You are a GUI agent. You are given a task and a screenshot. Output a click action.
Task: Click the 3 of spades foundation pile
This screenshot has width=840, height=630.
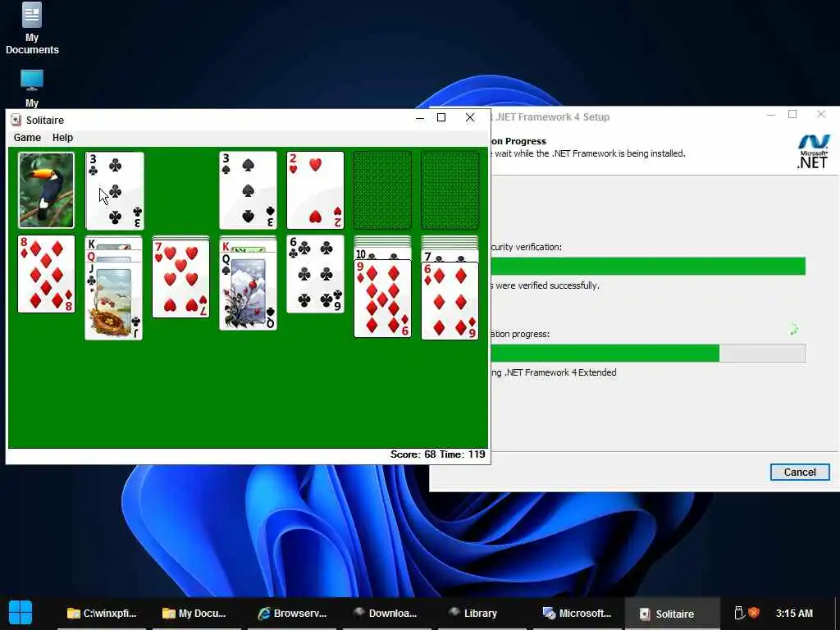tap(248, 190)
